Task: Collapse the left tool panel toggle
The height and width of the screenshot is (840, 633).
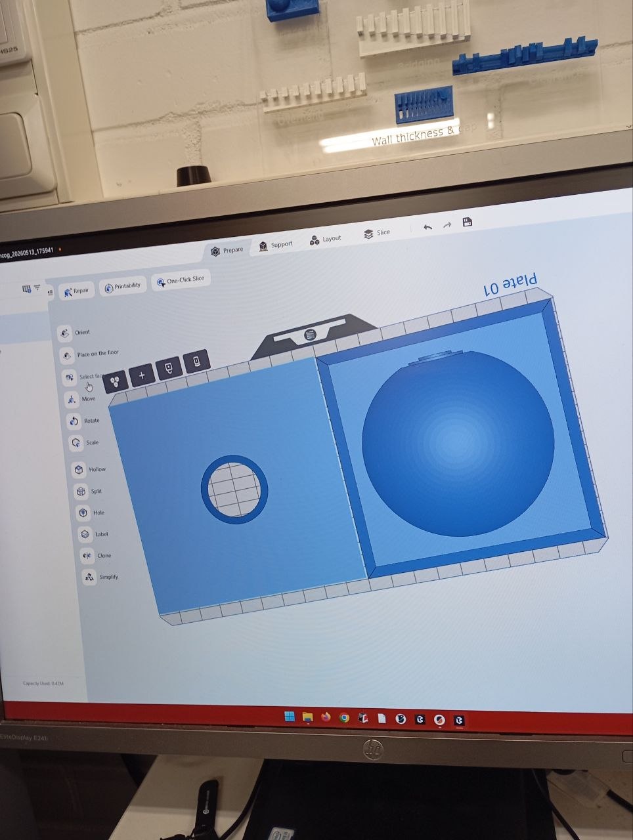Action: coord(50,292)
